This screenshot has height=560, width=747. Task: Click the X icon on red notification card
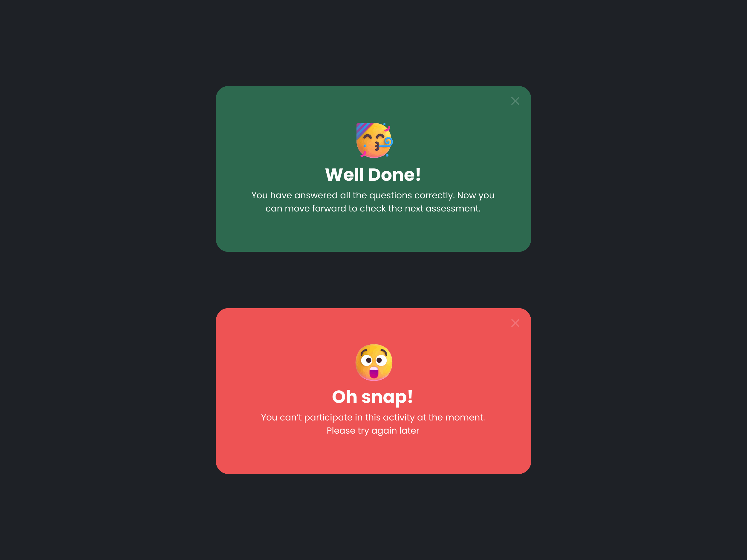pyautogui.click(x=515, y=323)
